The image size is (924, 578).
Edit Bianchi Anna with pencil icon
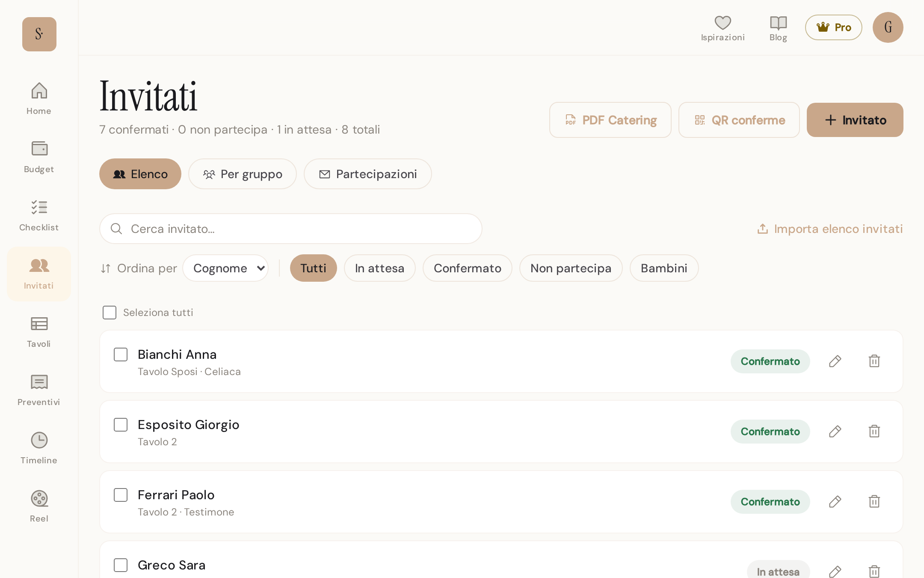click(x=835, y=361)
